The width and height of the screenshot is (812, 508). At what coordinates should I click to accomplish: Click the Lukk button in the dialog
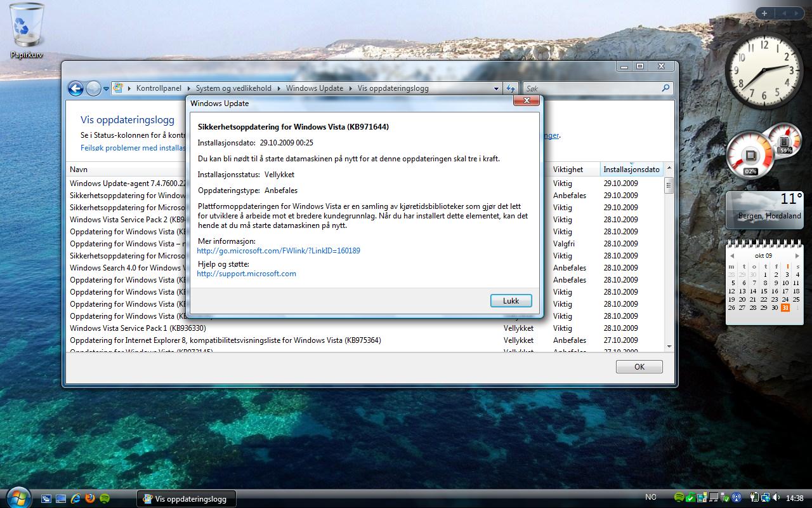(511, 301)
